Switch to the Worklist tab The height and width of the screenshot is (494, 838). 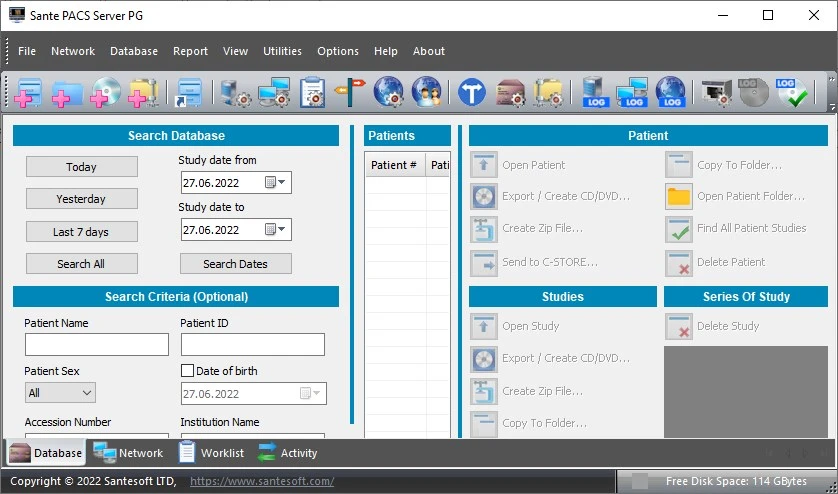[x=211, y=453]
